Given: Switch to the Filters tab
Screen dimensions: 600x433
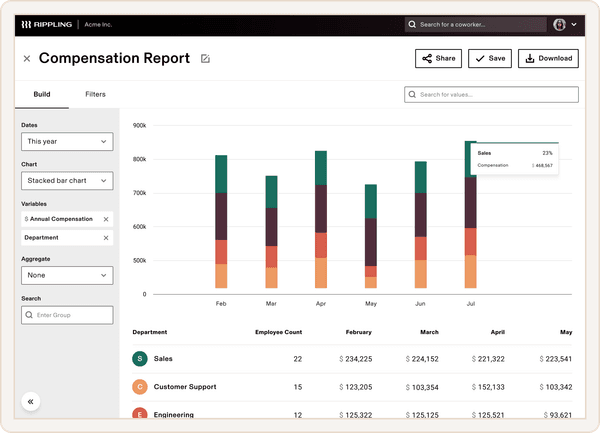Looking at the screenshot, I should tap(95, 94).
